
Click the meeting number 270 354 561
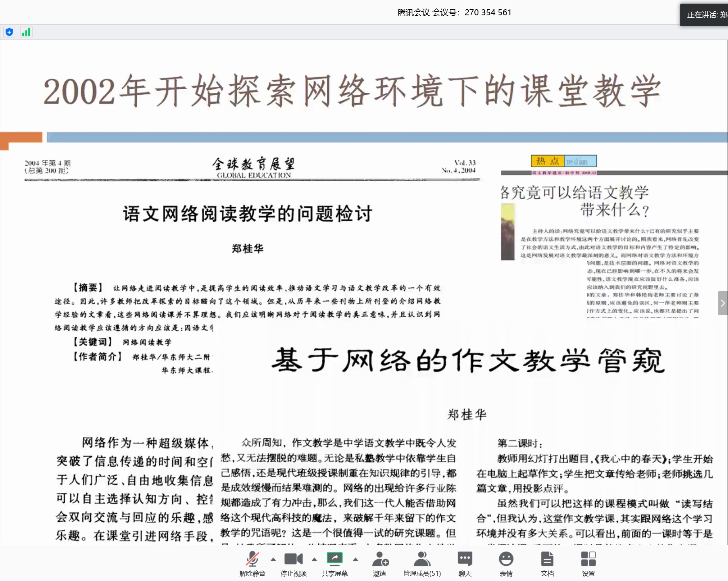488,12
